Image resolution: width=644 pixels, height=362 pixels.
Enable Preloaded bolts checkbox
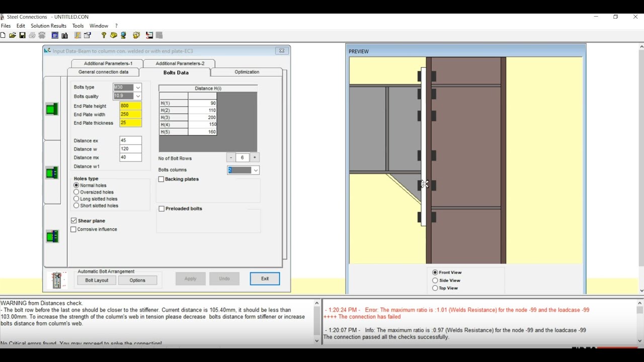[162, 209]
